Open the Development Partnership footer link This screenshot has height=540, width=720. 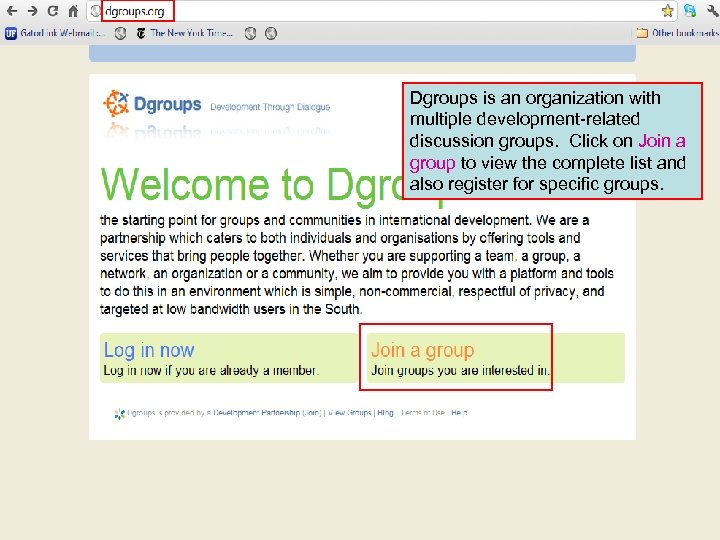pos(255,413)
